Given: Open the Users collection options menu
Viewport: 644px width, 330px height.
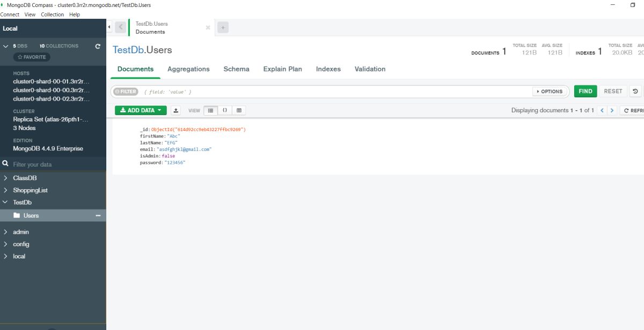Looking at the screenshot, I should [x=98, y=216].
